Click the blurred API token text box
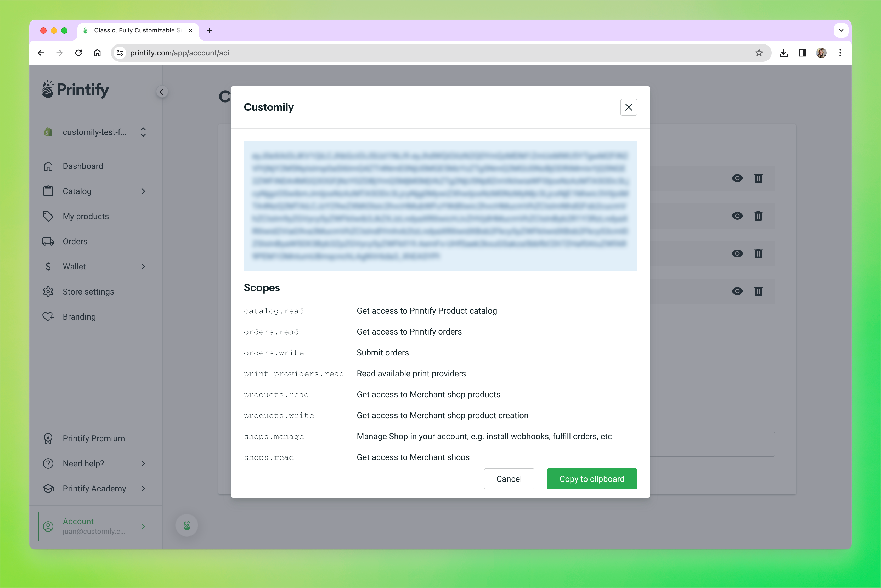This screenshot has height=588, width=881. point(440,206)
